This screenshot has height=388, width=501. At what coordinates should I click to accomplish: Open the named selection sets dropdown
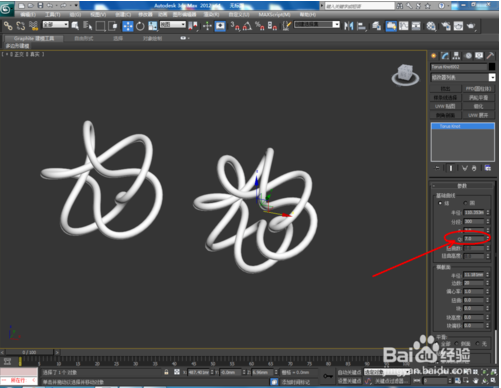point(317,25)
